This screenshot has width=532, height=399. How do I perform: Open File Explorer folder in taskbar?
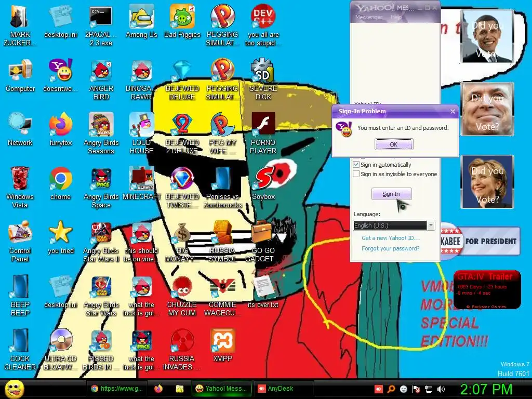pyautogui.click(x=179, y=389)
